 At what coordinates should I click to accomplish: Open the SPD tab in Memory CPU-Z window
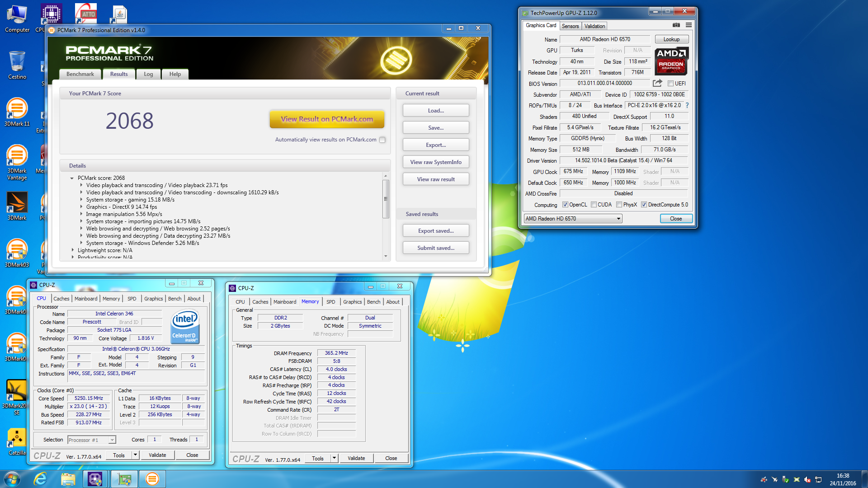pyautogui.click(x=330, y=302)
